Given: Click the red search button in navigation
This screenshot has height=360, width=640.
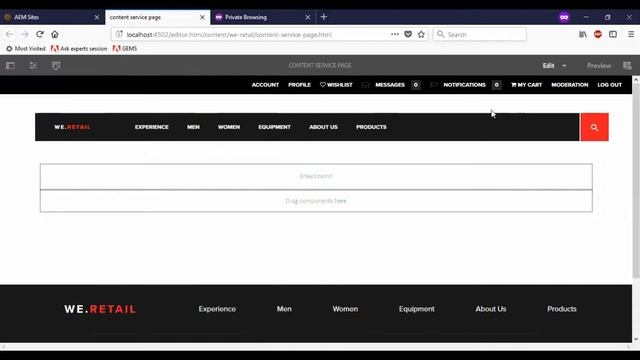Looking at the screenshot, I should tap(594, 127).
